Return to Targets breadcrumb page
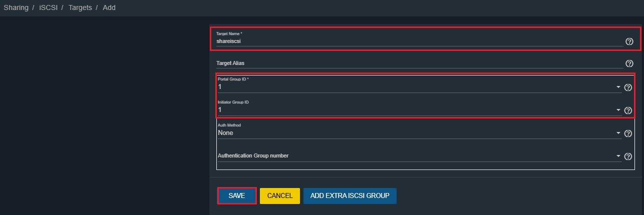The image size is (644, 215). click(80, 7)
